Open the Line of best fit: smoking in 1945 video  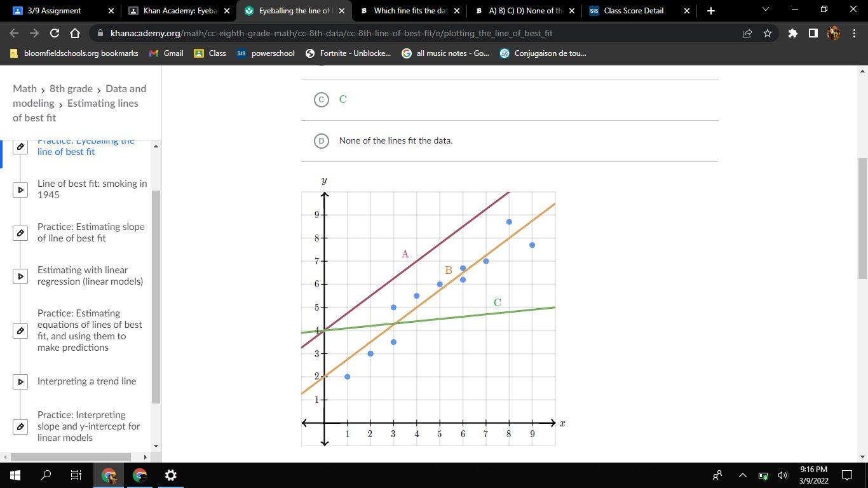point(92,189)
